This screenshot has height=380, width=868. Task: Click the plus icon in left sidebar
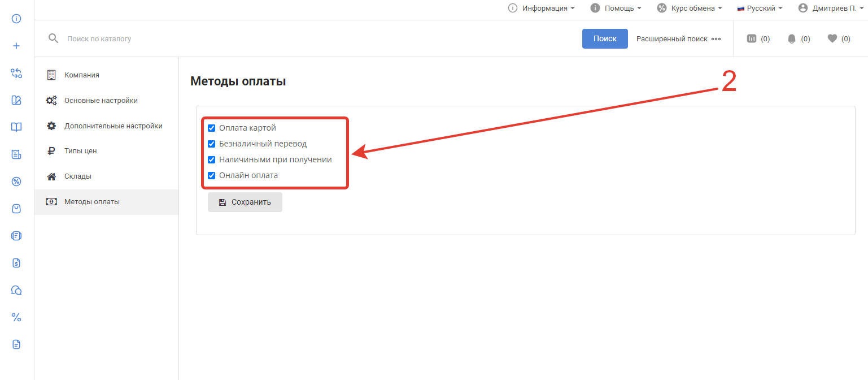[16, 46]
